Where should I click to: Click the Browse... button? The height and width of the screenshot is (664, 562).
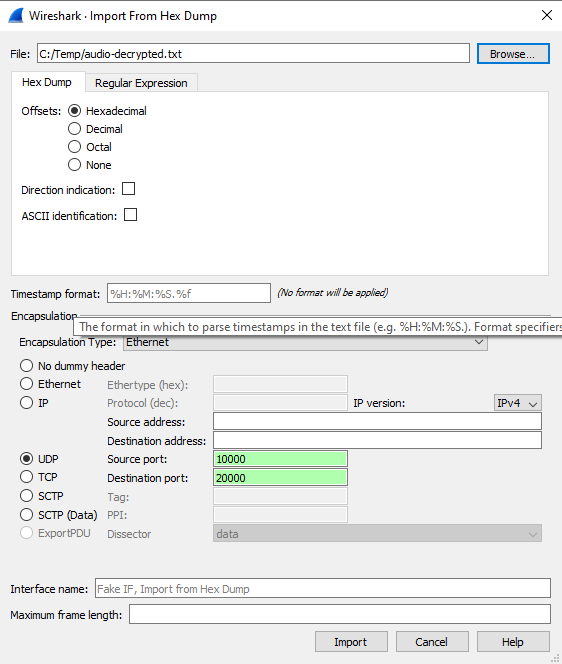513,54
